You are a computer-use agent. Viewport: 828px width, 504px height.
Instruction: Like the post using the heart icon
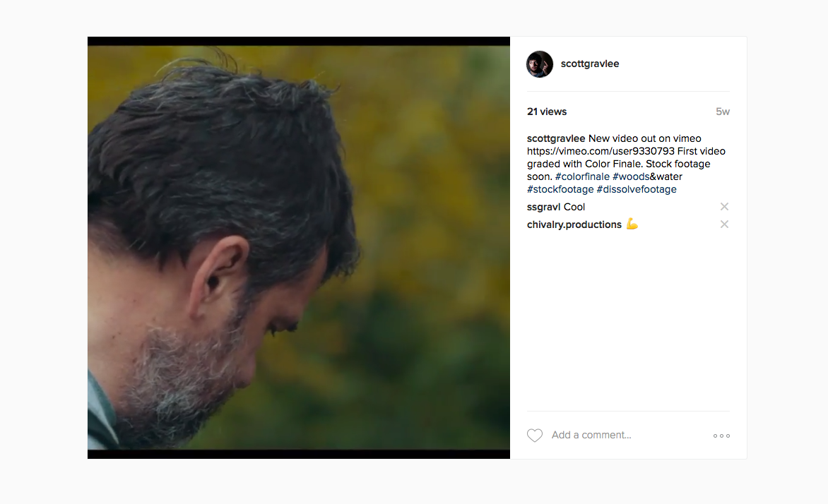point(535,435)
